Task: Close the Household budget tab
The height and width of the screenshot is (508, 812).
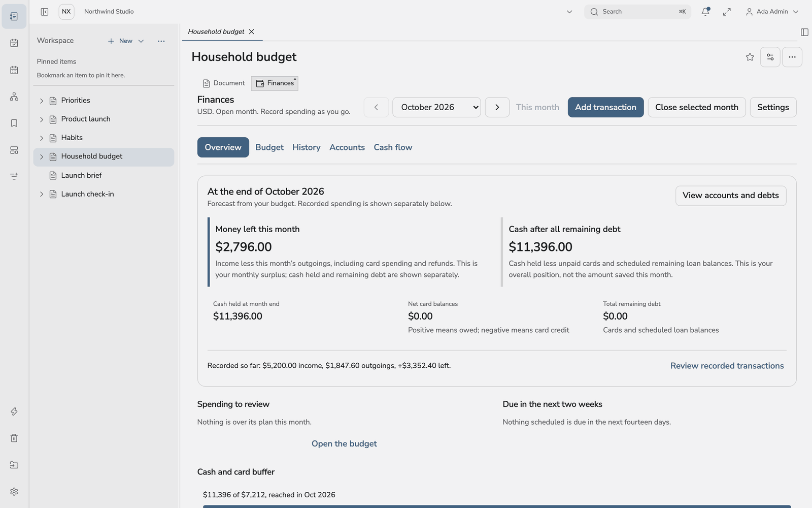Action: pyautogui.click(x=252, y=31)
